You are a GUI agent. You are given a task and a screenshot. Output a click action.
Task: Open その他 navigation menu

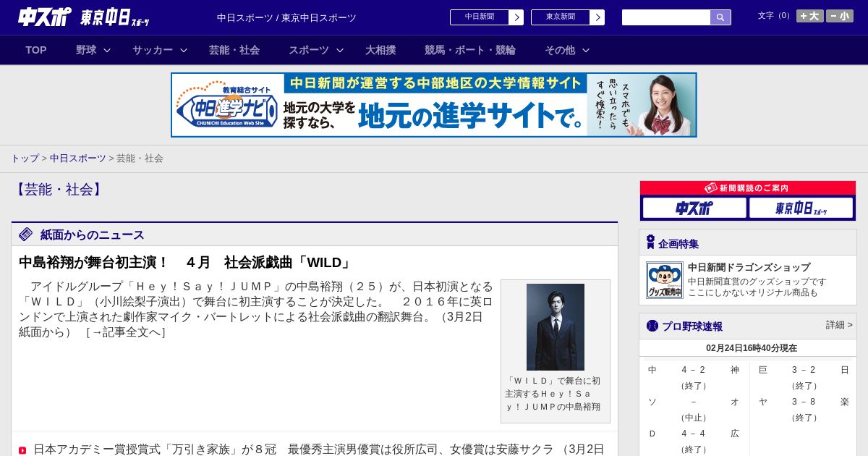pos(560,50)
